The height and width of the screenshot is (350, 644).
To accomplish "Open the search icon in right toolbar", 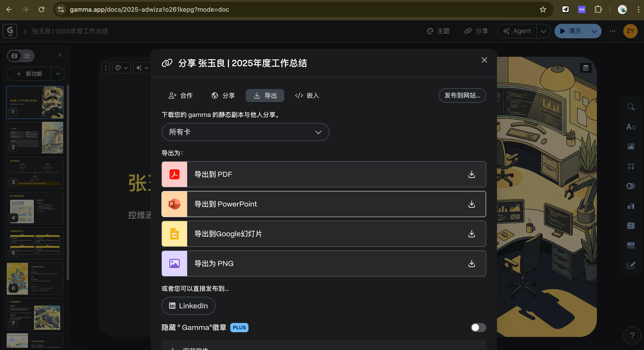I will (x=631, y=107).
